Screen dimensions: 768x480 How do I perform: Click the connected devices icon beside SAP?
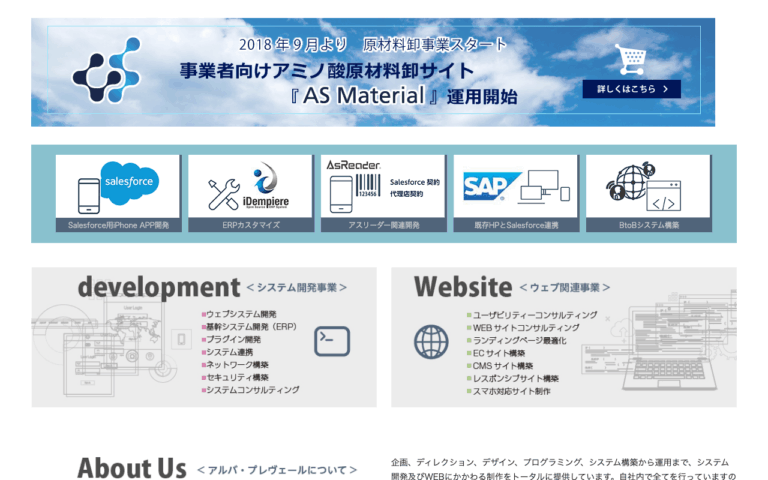click(x=545, y=186)
